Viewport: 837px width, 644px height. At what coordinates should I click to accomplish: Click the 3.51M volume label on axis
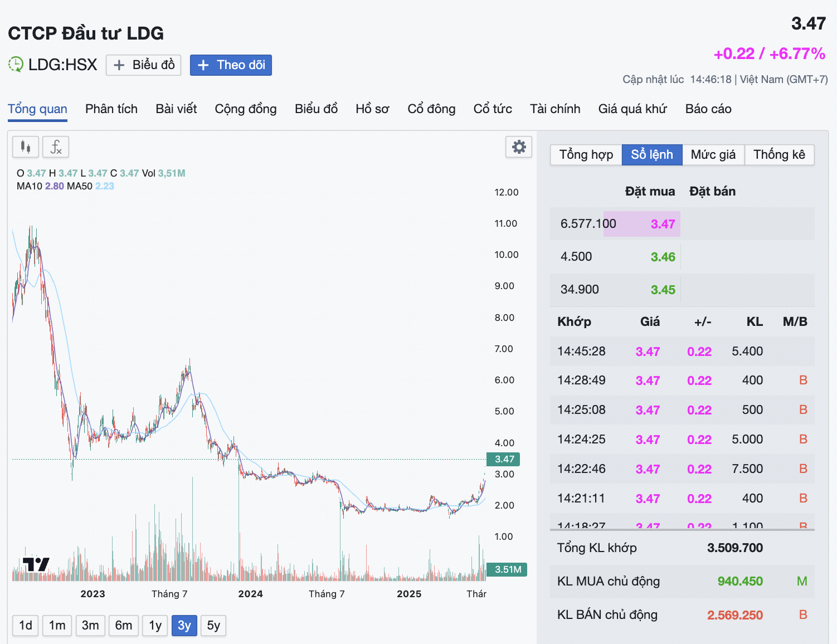507,569
